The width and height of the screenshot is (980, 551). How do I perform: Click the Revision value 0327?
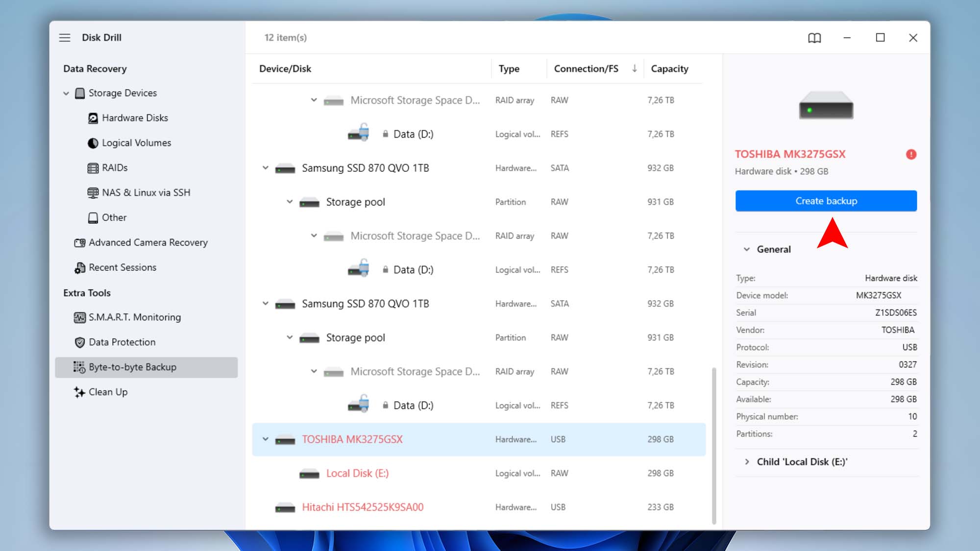(x=907, y=364)
